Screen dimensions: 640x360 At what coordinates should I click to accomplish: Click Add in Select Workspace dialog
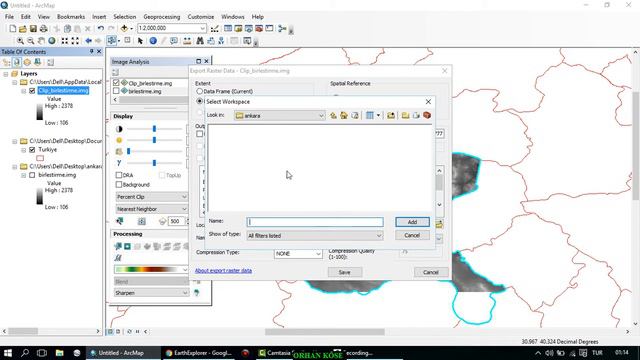(x=412, y=222)
